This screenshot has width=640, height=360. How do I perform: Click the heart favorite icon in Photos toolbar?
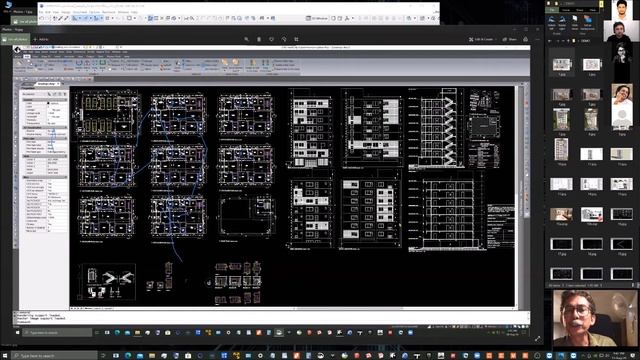(271, 39)
